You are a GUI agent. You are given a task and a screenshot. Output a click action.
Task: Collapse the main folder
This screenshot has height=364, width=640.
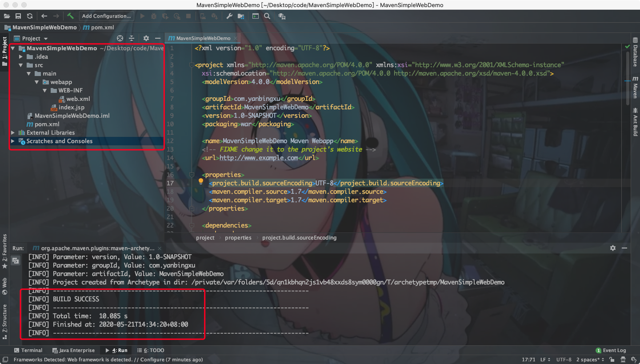click(x=29, y=74)
